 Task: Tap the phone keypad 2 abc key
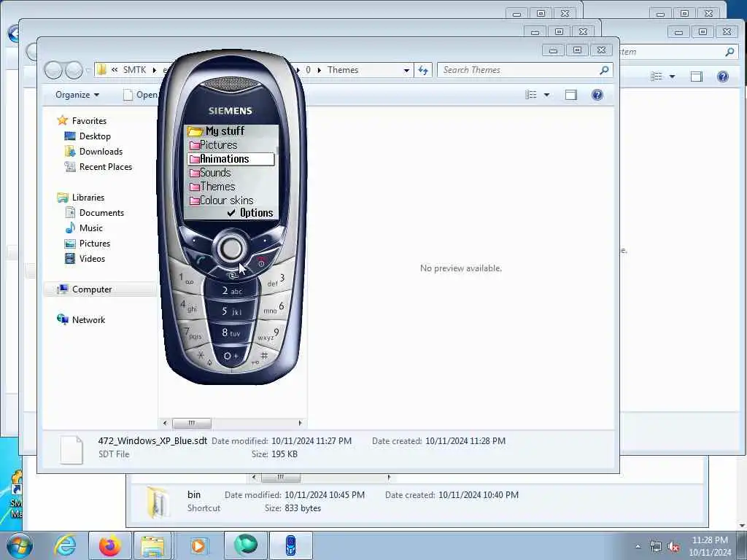click(231, 290)
